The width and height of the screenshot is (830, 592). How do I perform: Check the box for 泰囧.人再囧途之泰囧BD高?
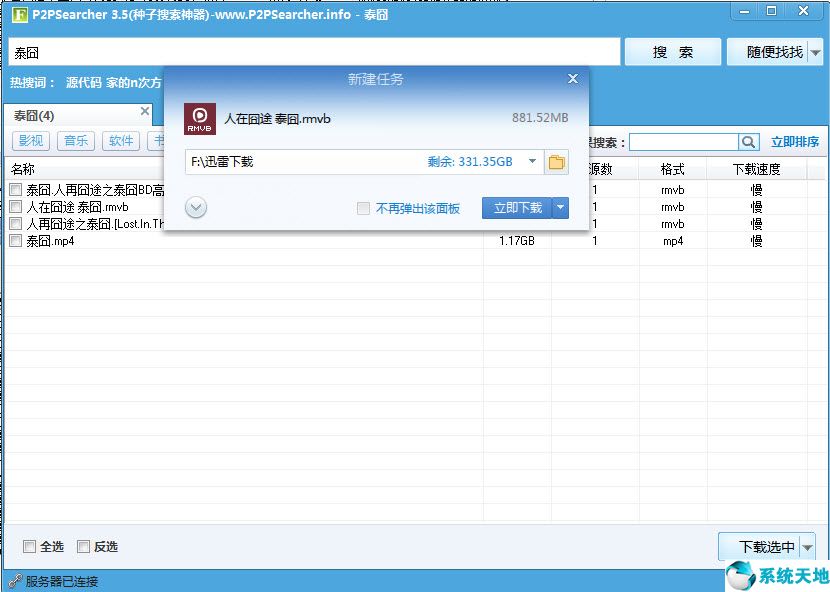(x=16, y=190)
